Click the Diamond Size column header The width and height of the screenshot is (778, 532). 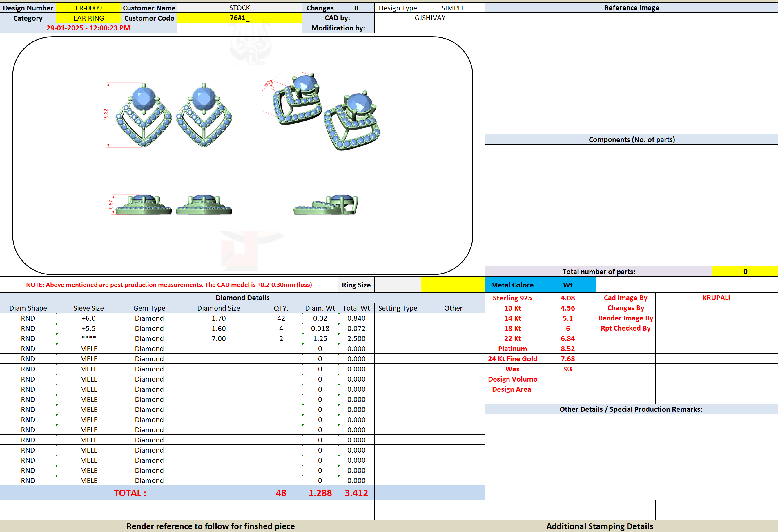219,308
